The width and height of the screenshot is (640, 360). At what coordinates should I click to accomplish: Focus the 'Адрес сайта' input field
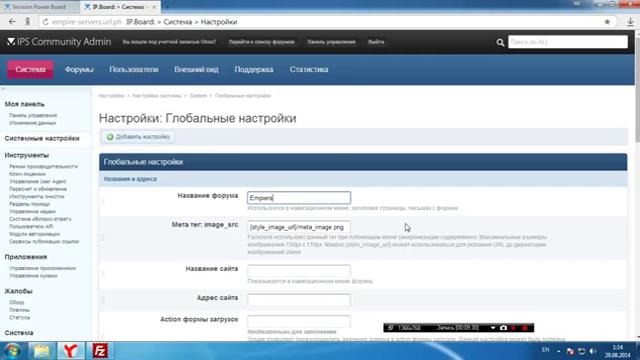point(299,300)
